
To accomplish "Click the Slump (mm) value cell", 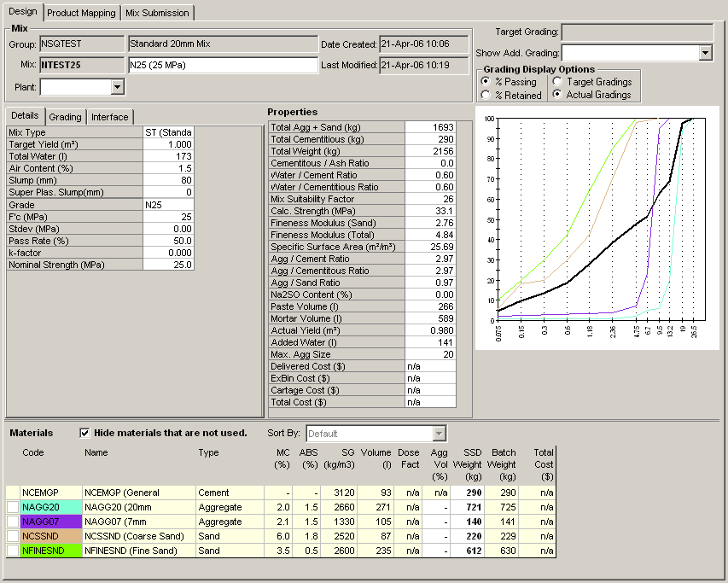I will coord(169,181).
